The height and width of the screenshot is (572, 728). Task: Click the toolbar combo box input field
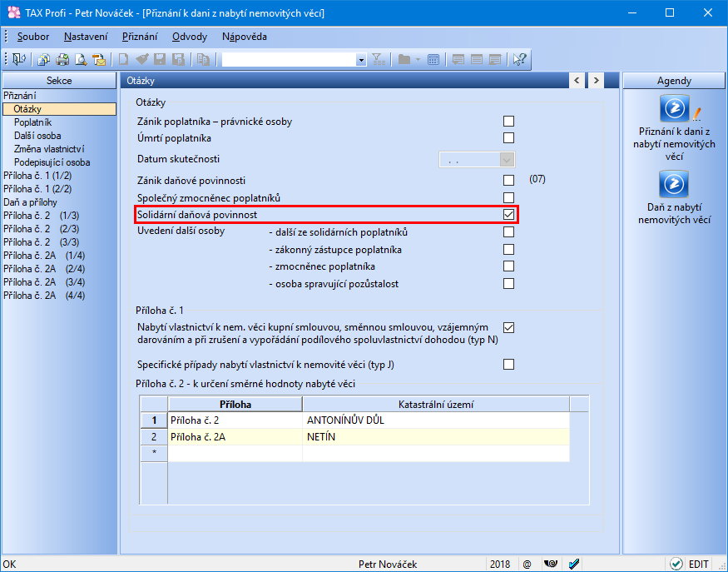pyautogui.click(x=289, y=60)
